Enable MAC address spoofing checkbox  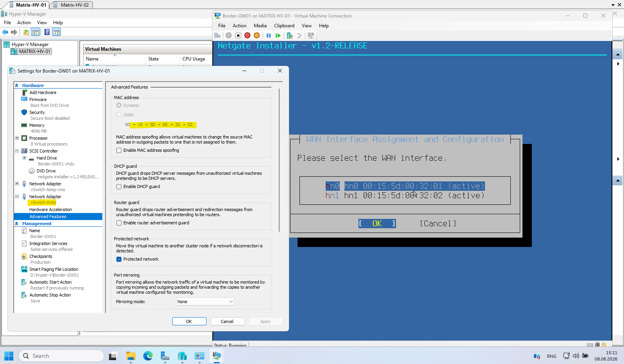[119, 150]
